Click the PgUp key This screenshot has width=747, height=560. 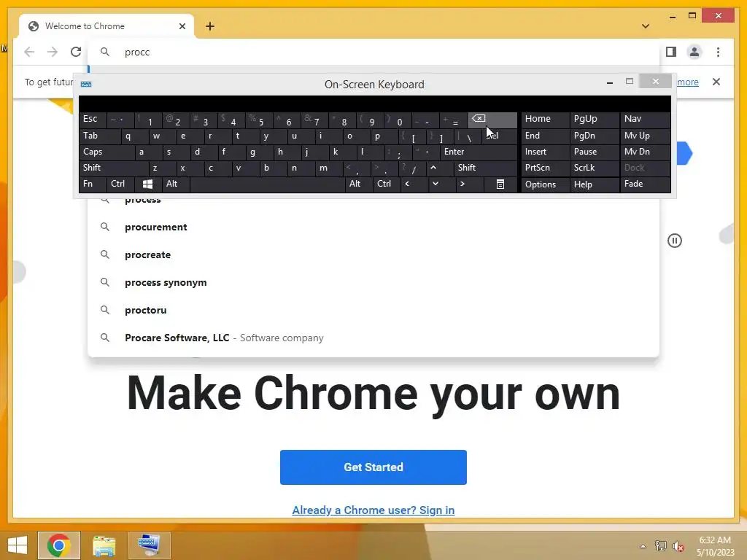595,119
